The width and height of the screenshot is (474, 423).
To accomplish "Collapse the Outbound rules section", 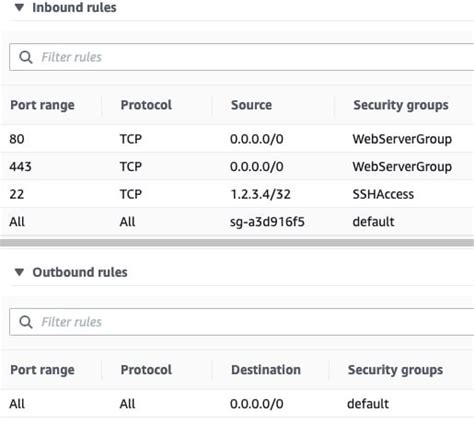I will pyautogui.click(x=19, y=272).
